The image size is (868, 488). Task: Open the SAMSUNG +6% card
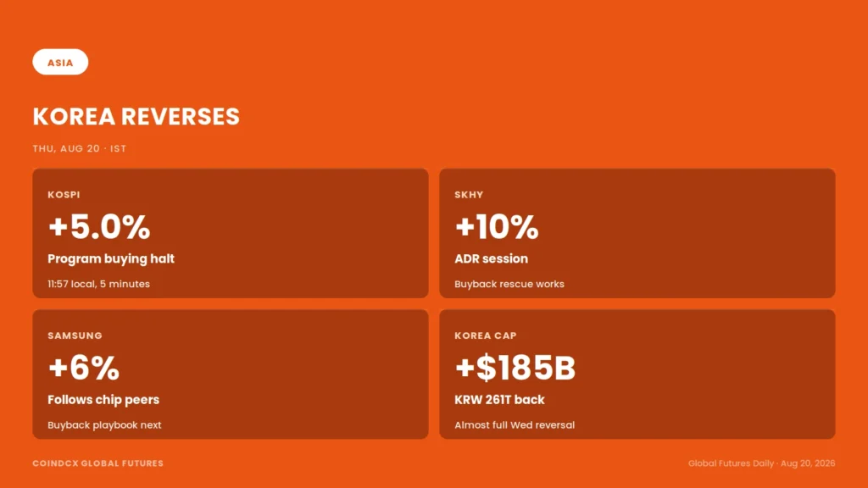click(231, 374)
